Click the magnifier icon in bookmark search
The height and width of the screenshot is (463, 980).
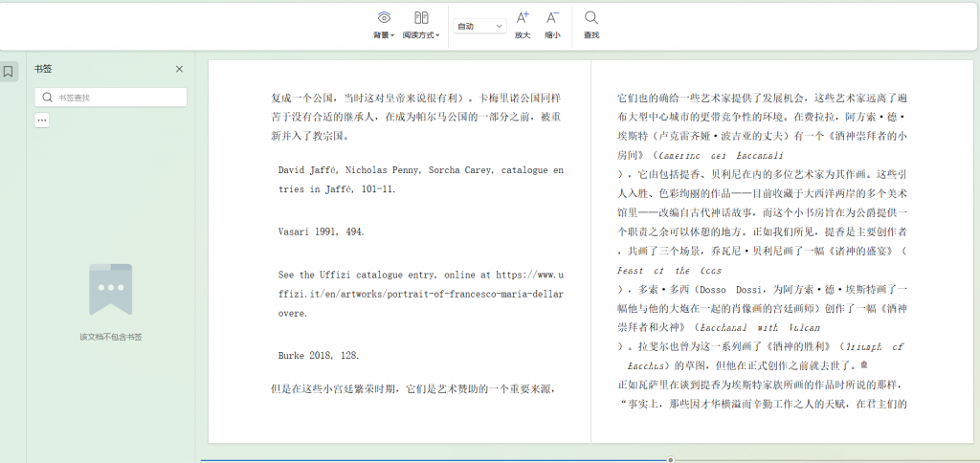(47, 98)
